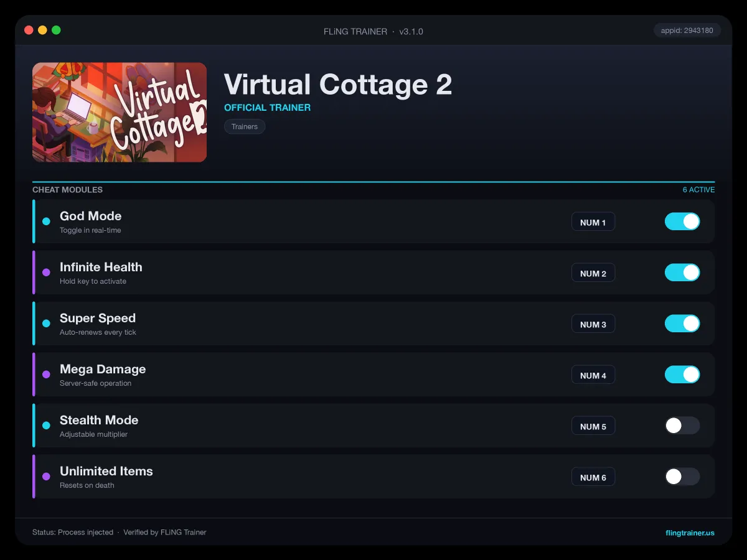This screenshot has height=560, width=747.
Task: Turn on Unlimited Items switch
Action: (682, 477)
